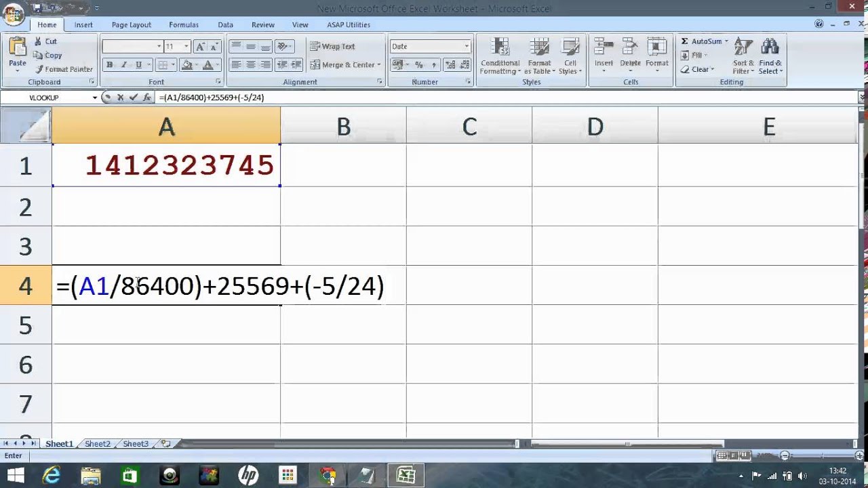Open the Review ribbon tab
This screenshot has width=868, height=488.
[x=263, y=24]
